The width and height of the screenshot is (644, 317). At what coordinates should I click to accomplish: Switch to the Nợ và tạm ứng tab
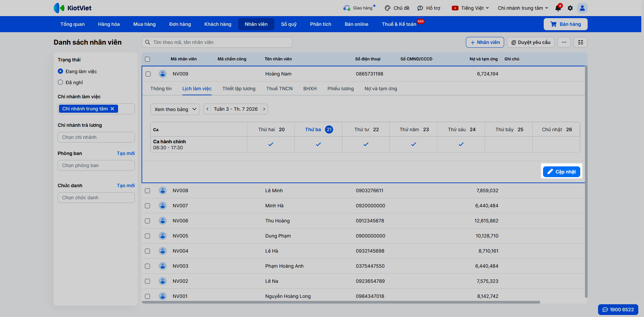[381, 89]
